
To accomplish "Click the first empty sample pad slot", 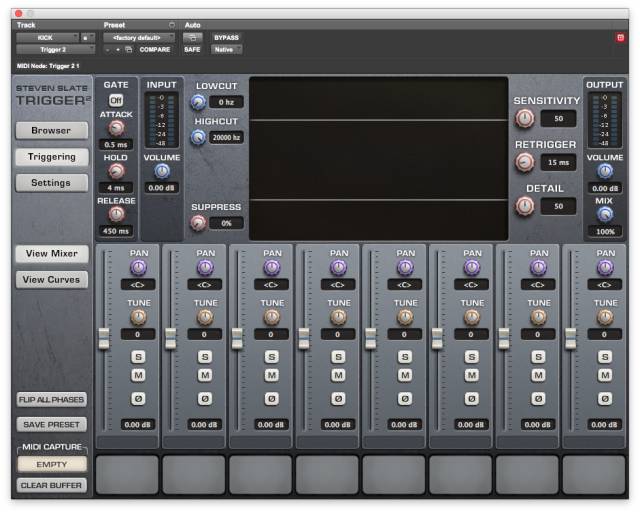I will pyautogui.click(x=127, y=475).
